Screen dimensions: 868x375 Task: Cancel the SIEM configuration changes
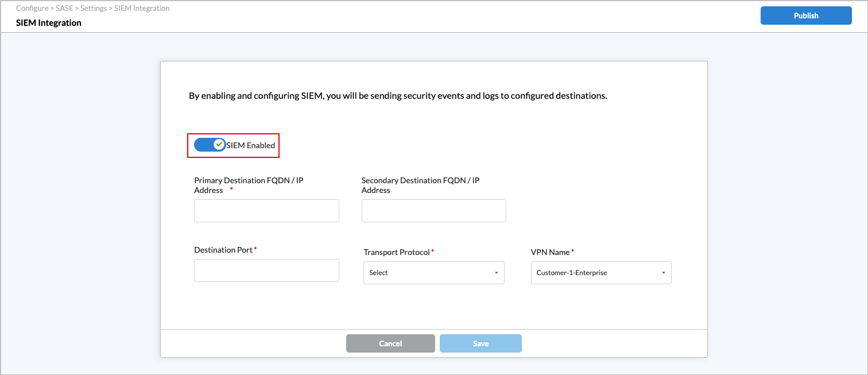[x=390, y=343]
